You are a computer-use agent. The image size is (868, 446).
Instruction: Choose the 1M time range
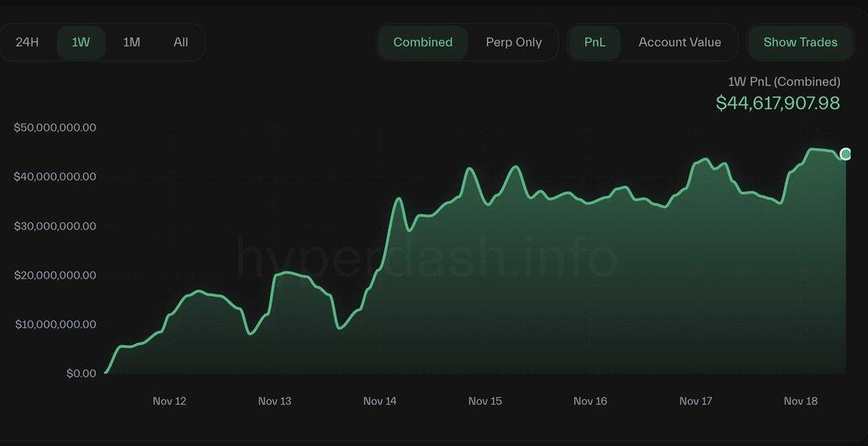131,42
